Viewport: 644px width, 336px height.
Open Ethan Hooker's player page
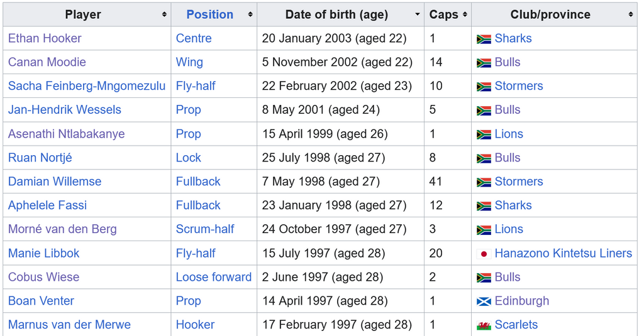click(45, 38)
